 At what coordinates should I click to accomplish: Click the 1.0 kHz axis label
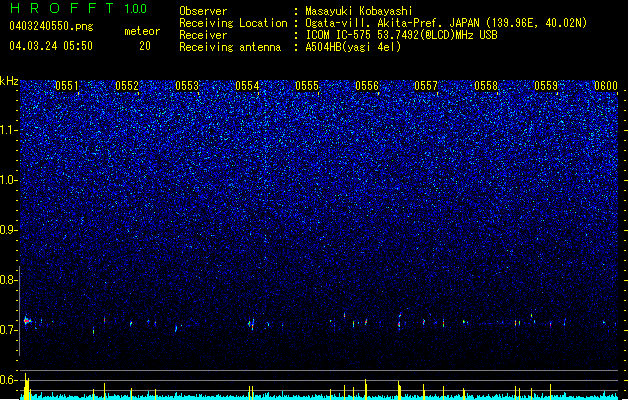click(x=8, y=180)
